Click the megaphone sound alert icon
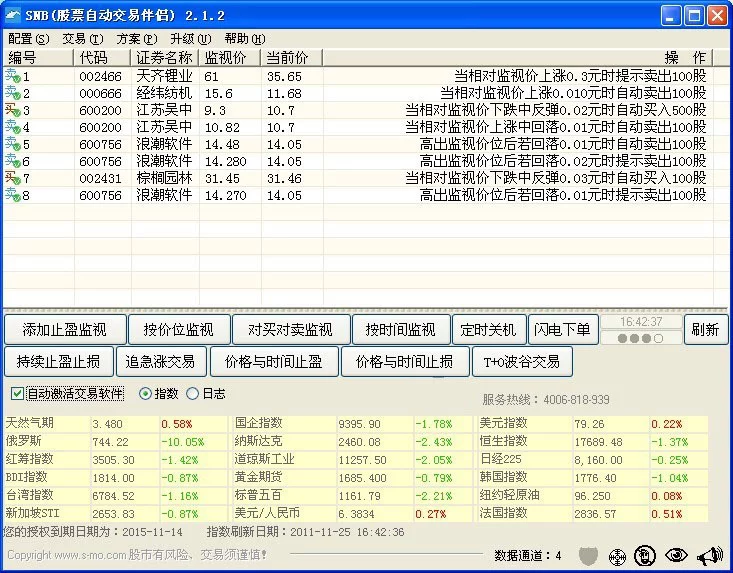Image resolution: width=733 pixels, height=573 pixels. pos(710,556)
